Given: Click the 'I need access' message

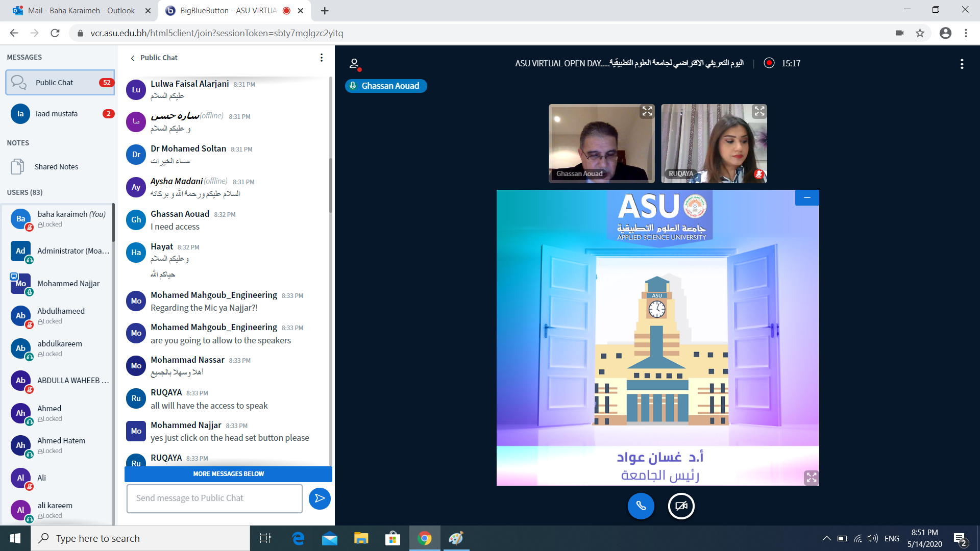Looking at the screenshot, I should (175, 227).
